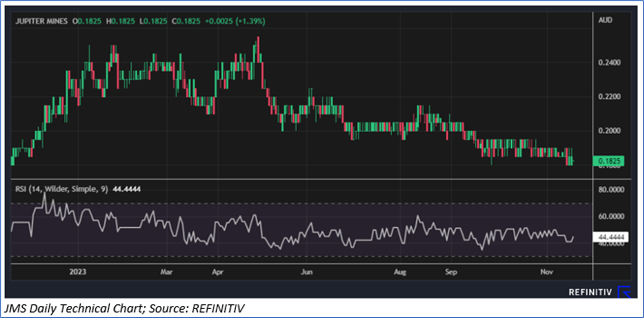Viewport: 644px width, 318px height.
Task: Click the Sep time axis label
Action: tap(451, 272)
